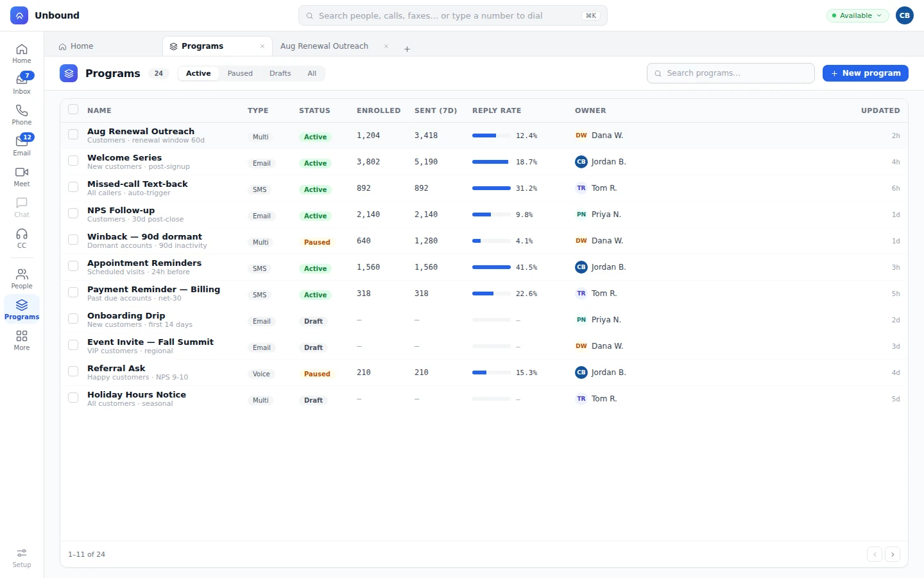Close the Aug Renewal Outreach tab
Viewport: 924px width, 578px height.
point(386,46)
